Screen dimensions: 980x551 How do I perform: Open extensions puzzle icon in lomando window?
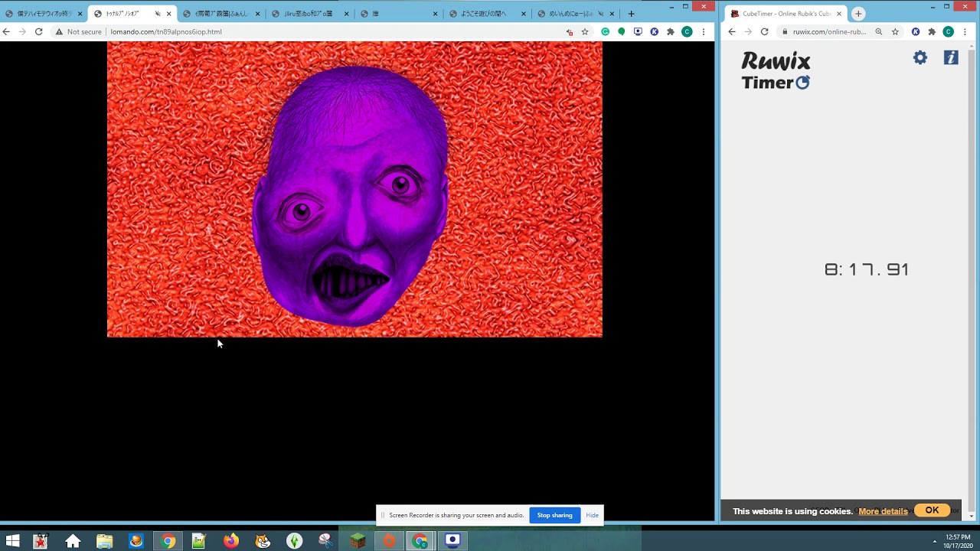671,31
